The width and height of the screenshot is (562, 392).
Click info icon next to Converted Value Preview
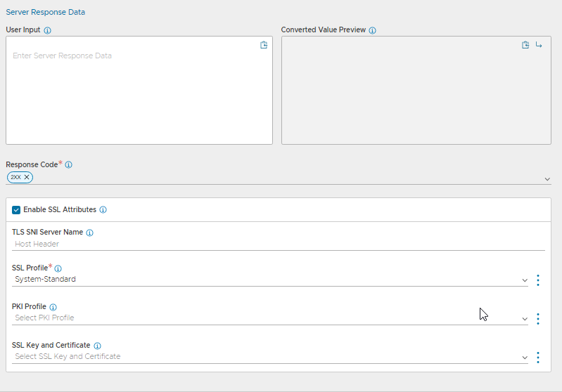click(372, 30)
